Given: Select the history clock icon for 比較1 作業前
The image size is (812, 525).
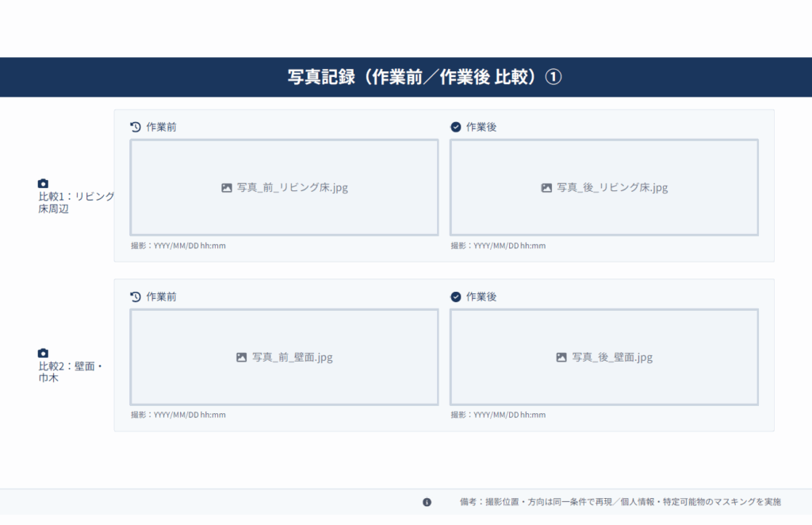Looking at the screenshot, I should [135, 125].
